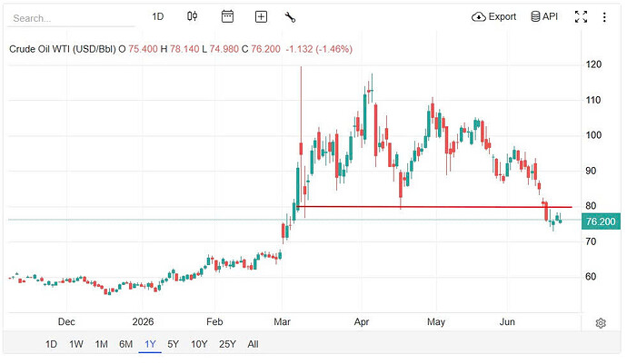
Task: Open the three-dot more options menu
Action: (604, 16)
